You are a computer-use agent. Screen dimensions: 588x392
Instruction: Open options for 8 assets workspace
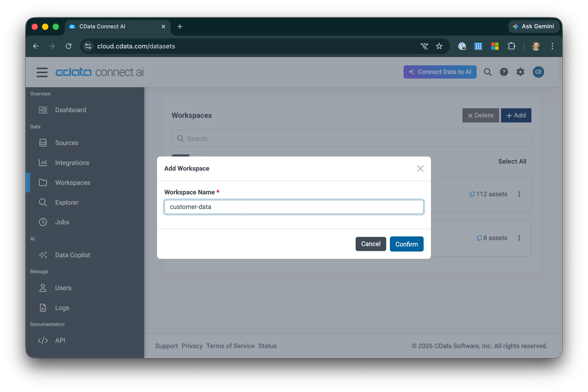[x=519, y=238]
